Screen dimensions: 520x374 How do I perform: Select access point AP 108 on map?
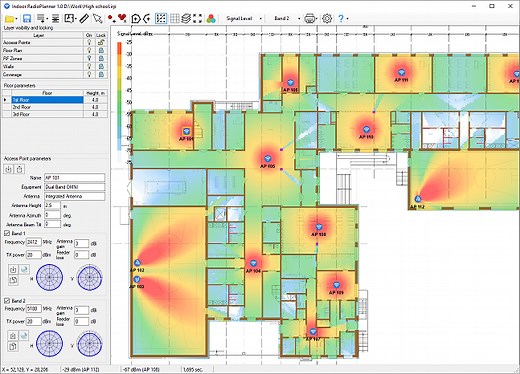tap(319, 227)
